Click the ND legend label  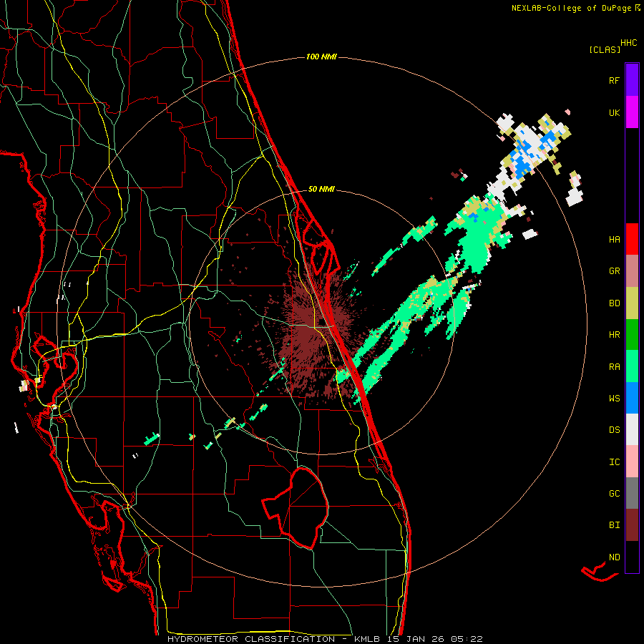coord(614,557)
